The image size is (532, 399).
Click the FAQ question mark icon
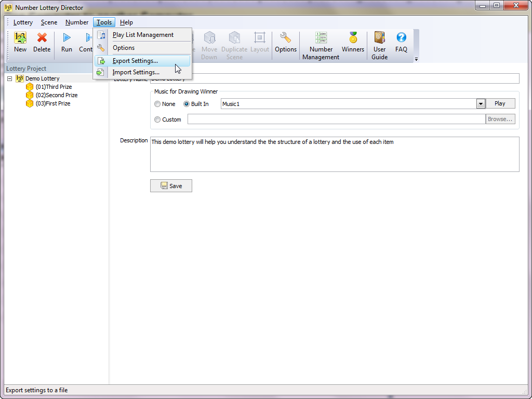coord(401,38)
